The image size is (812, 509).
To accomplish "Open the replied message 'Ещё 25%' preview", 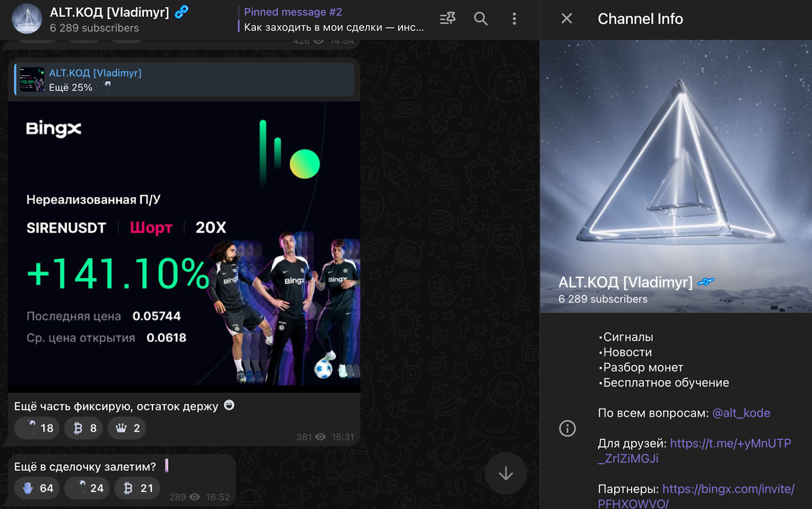I will pos(184,80).
